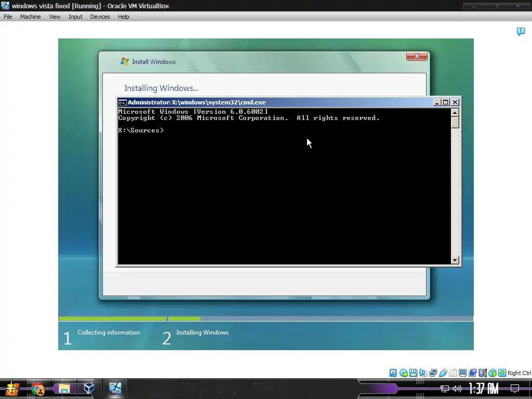This screenshot has height=399, width=532.
Task: Click the Installing Windows progress bar
Action: point(320,318)
